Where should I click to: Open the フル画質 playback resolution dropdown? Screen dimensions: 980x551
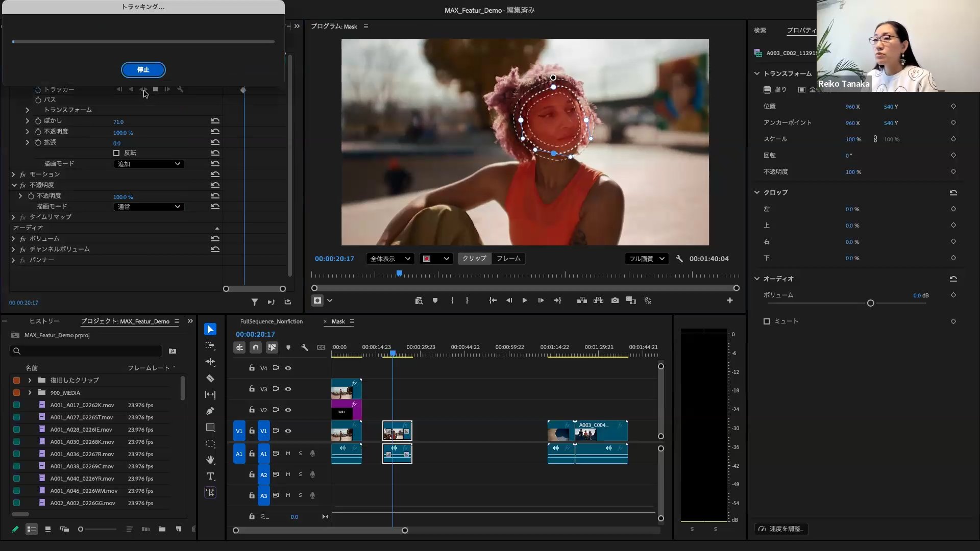click(646, 259)
